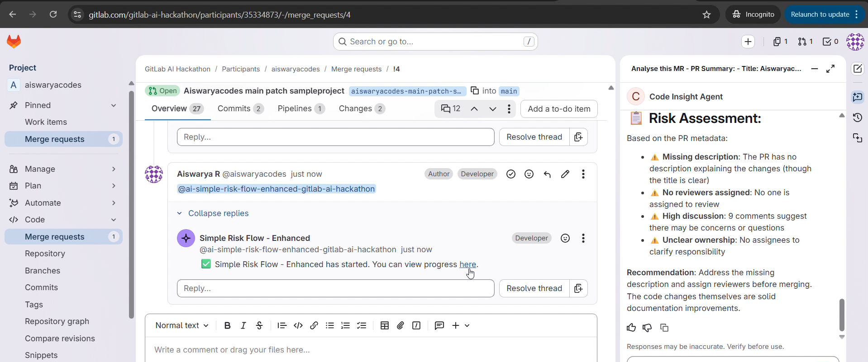Attach a file in comment editor

(x=401, y=325)
